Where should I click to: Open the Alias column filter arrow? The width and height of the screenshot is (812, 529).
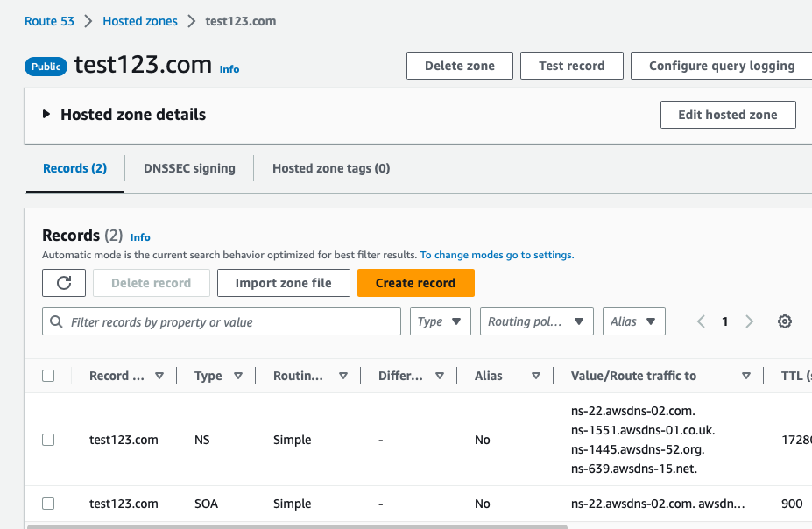point(535,375)
